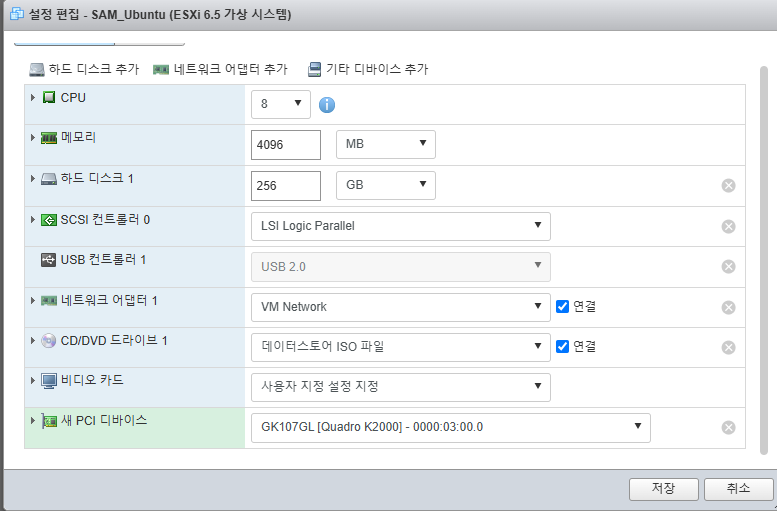Click the dialog title VM icon
Image resolution: width=777 pixels, height=511 pixels.
17,14
